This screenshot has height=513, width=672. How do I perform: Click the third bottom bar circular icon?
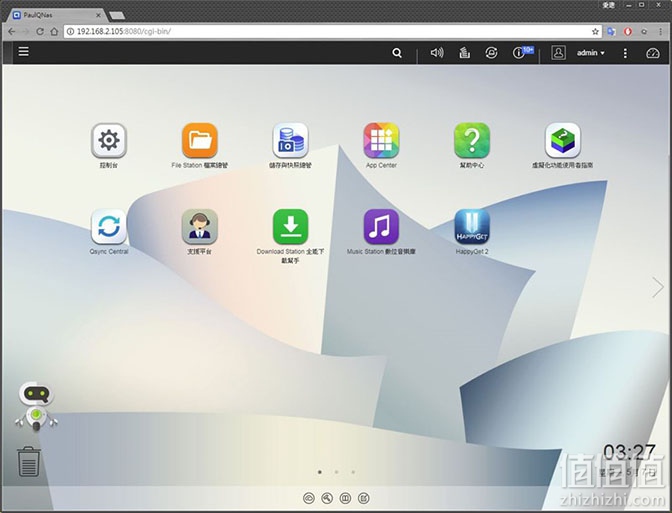pyautogui.click(x=345, y=498)
